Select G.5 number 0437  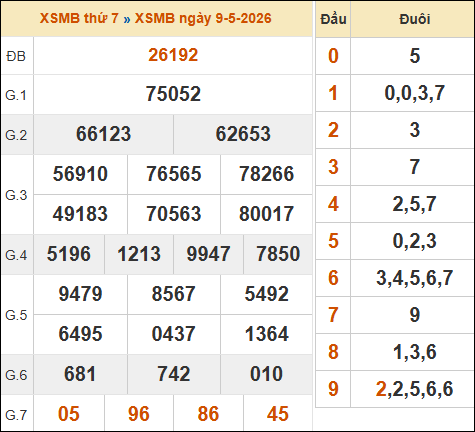click(173, 334)
